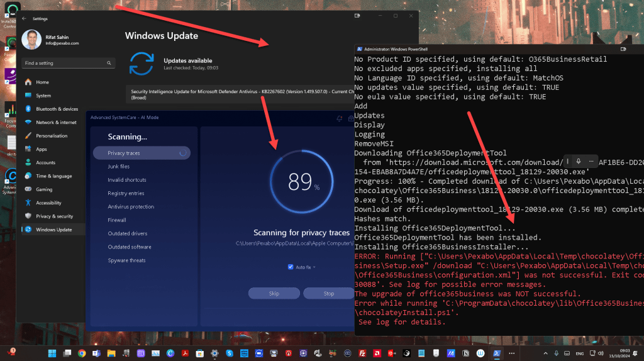
Task: Open Privacy & security settings
Action: pos(53,216)
